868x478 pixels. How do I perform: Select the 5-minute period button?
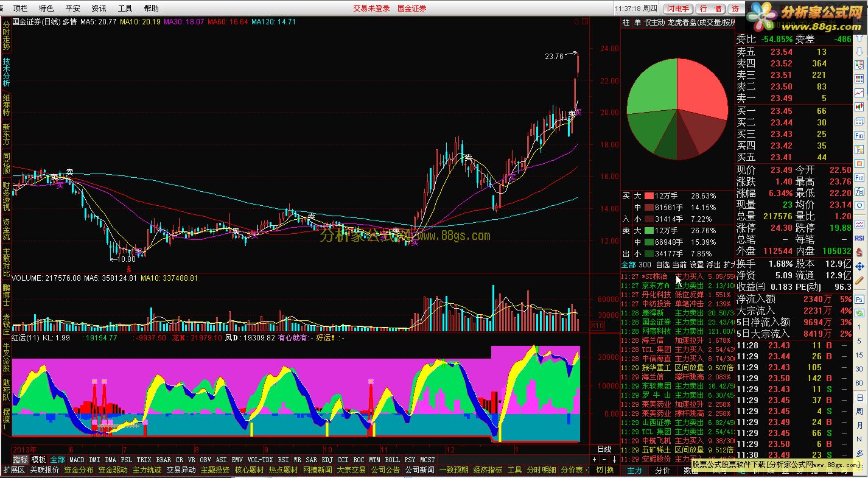coord(859,341)
